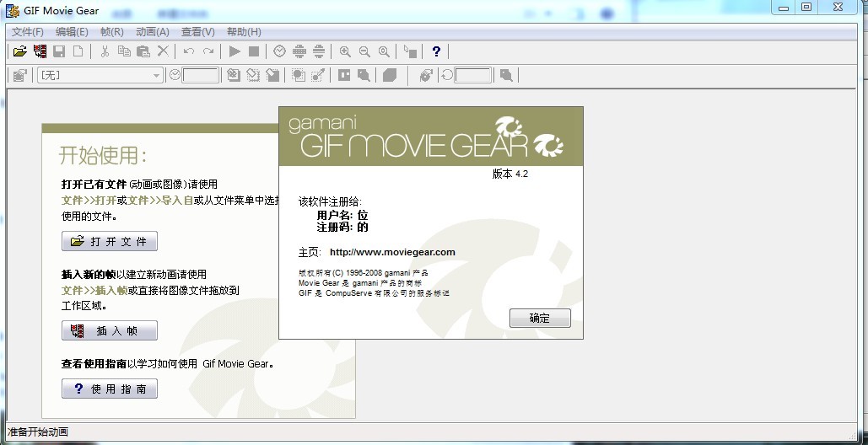868x445 pixels.
Task: Click the GIF Movie Gear title bar icon
Action: [x=12, y=10]
